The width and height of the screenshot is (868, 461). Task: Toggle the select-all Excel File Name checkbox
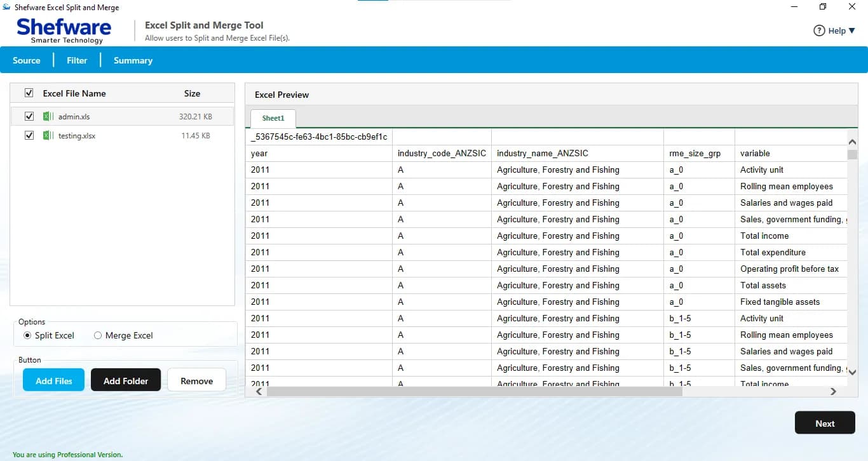point(29,93)
